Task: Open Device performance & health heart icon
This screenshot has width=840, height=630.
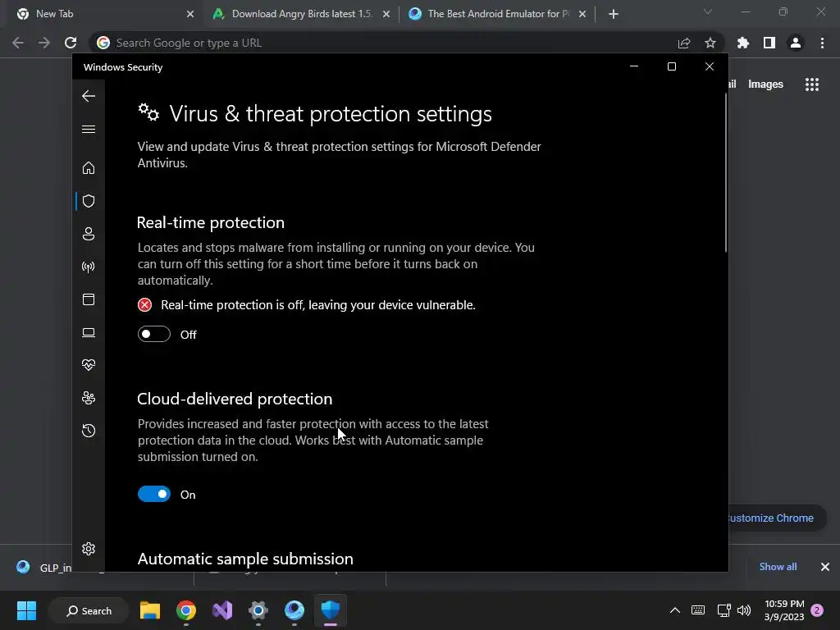Action: coord(89,365)
